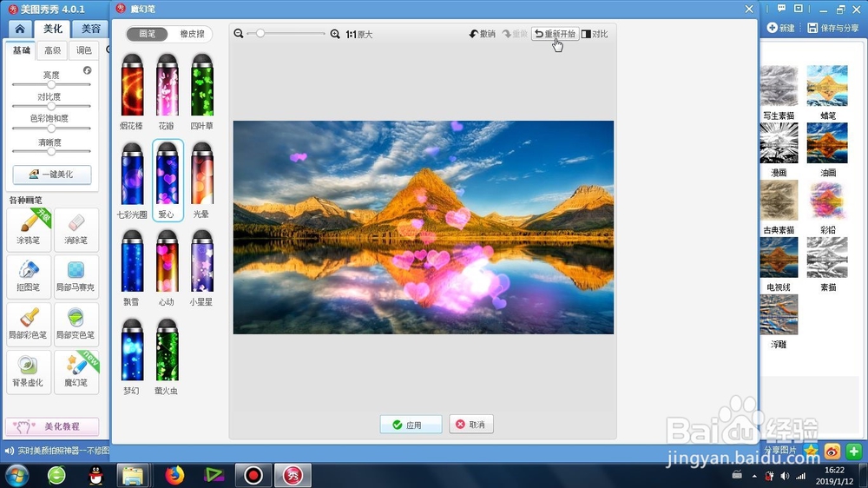This screenshot has height=488, width=868.
Task: Click the 色彩饱和度 saturation slider
Action: (51, 128)
